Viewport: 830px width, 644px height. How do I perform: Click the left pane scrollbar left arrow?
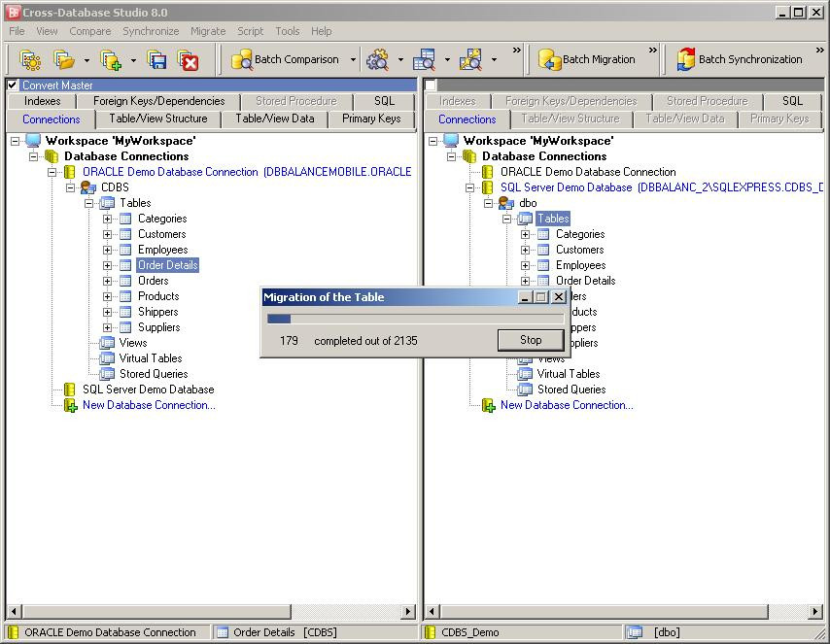(14, 612)
